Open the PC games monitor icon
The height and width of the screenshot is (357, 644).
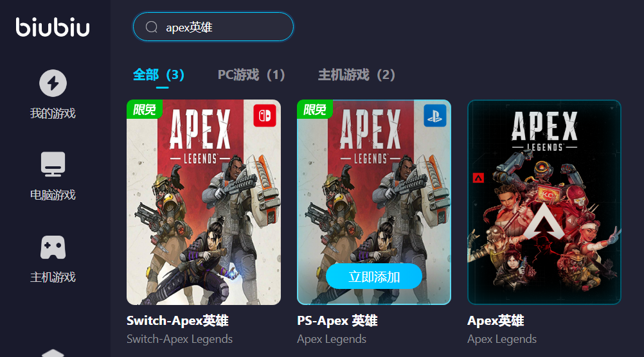[53, 164]
